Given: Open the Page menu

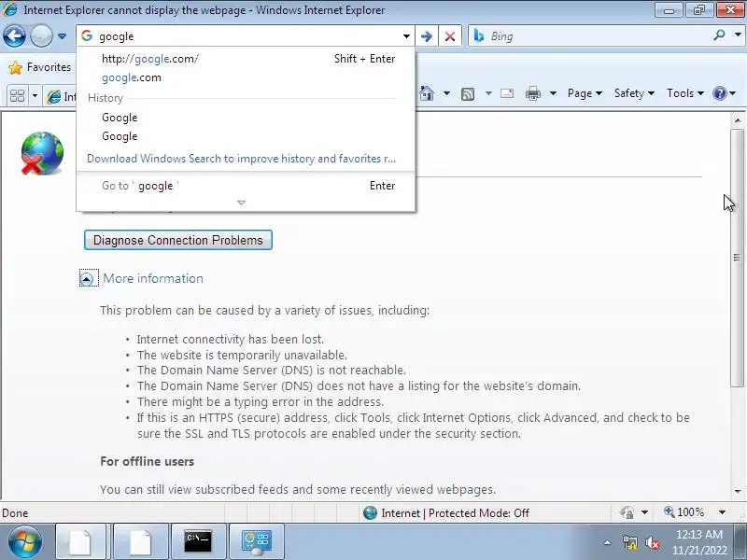Looking at the screenshot, I should [x=585, y=93].
